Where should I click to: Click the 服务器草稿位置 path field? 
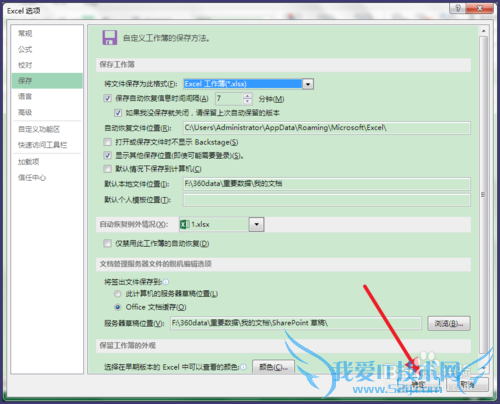coord(296,323)
